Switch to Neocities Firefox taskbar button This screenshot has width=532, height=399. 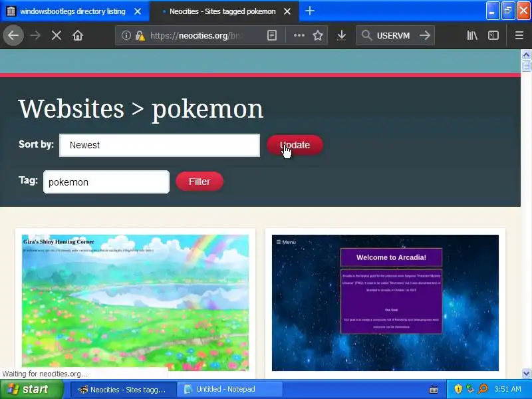(x=124, y=390)
